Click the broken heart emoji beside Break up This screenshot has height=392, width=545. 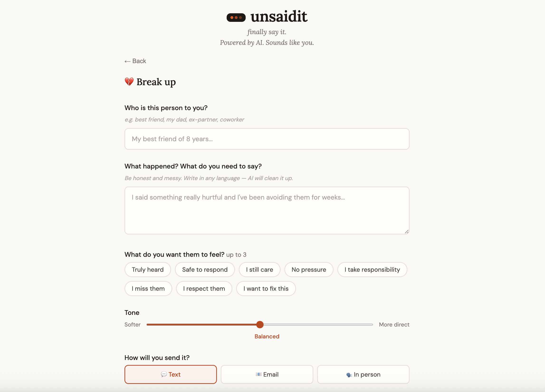click(129, 82)
